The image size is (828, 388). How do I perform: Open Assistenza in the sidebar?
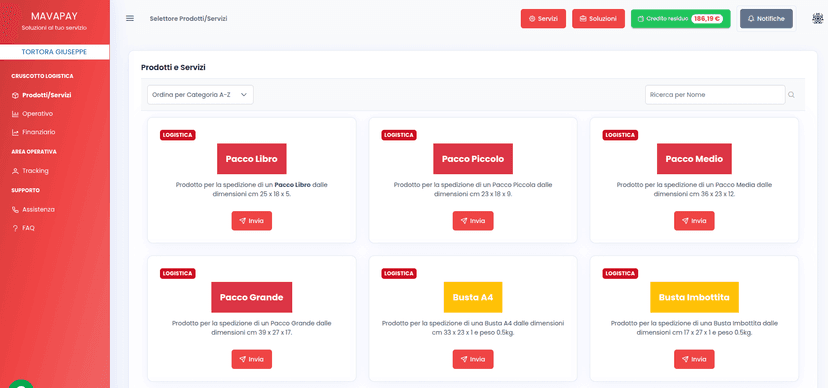point(33,210)
